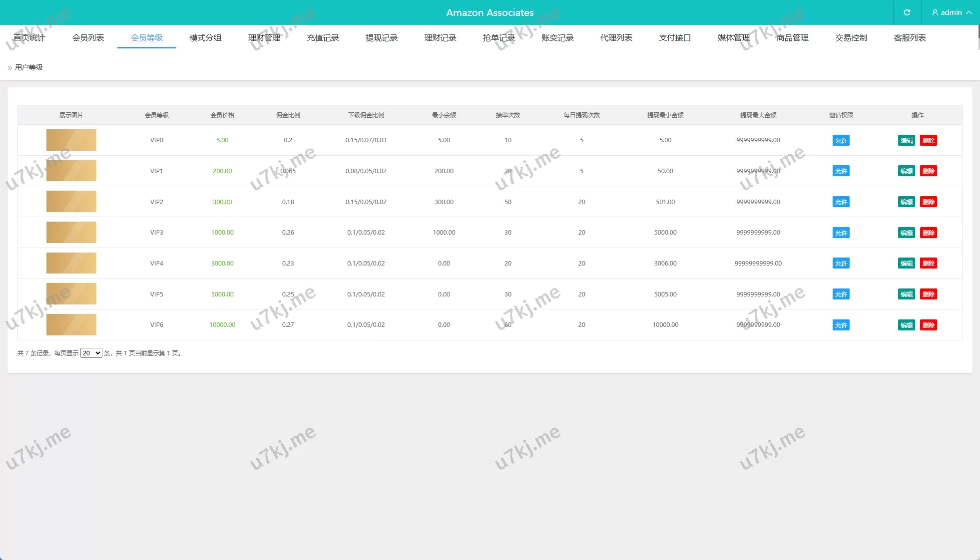
Task: Select the 商品管理 tab
Action: (x=792, y=38)
